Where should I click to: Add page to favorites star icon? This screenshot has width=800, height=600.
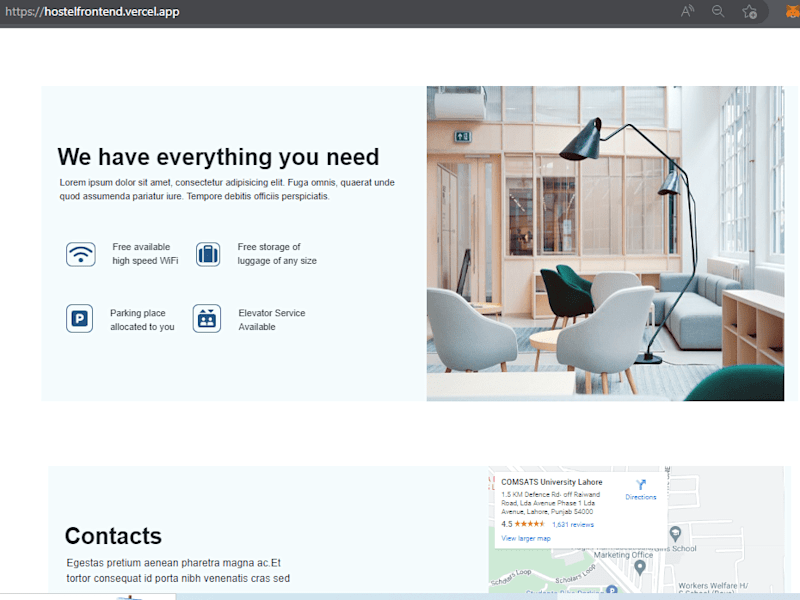tap(749, 11)
